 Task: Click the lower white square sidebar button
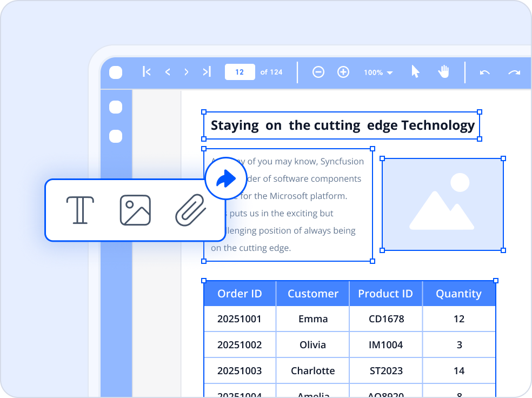tap(116, 136)
